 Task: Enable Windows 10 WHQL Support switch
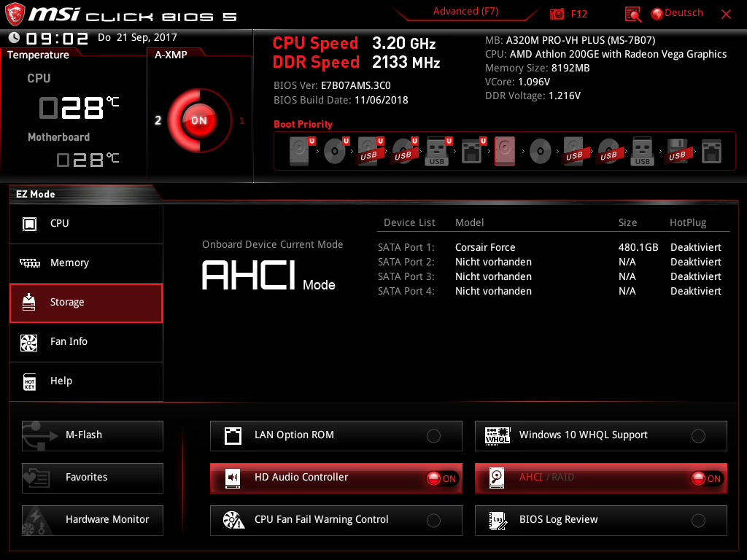698,436
